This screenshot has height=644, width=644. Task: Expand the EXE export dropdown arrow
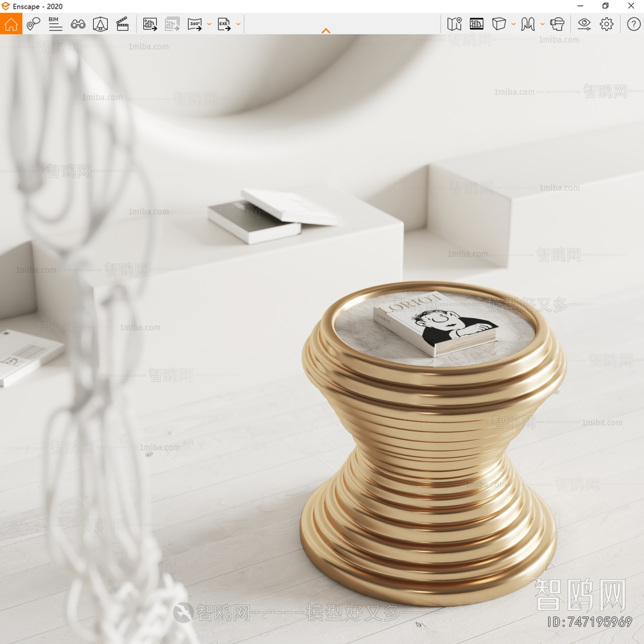coord(238,24)
